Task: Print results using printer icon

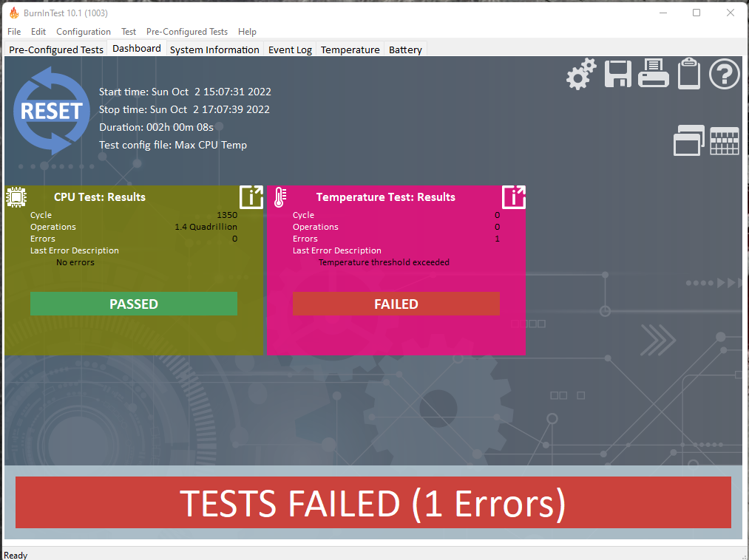Action: tap(654, 73)
